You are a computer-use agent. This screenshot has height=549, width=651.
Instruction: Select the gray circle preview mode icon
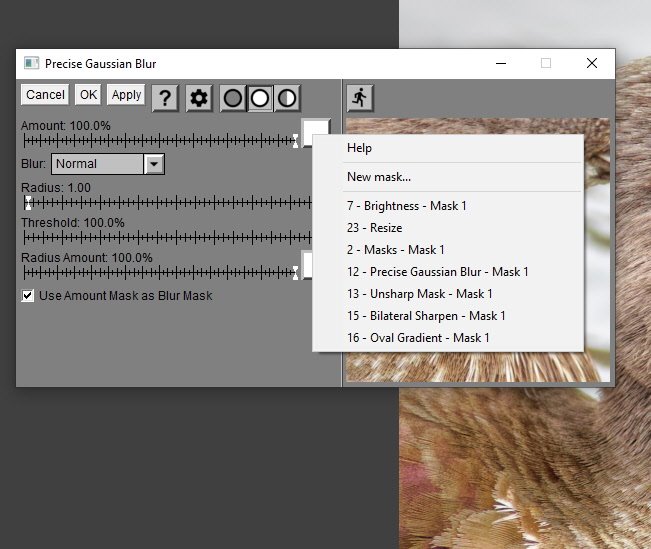click(233, 98)
